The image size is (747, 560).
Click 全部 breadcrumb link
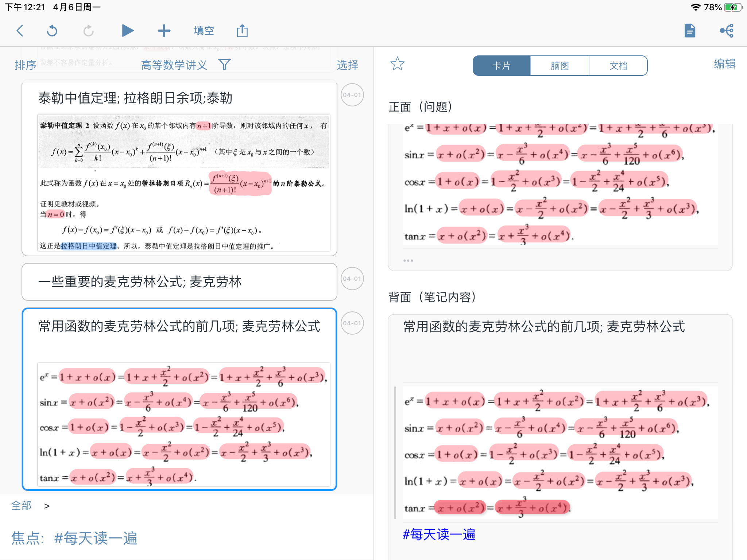point(21,506)
